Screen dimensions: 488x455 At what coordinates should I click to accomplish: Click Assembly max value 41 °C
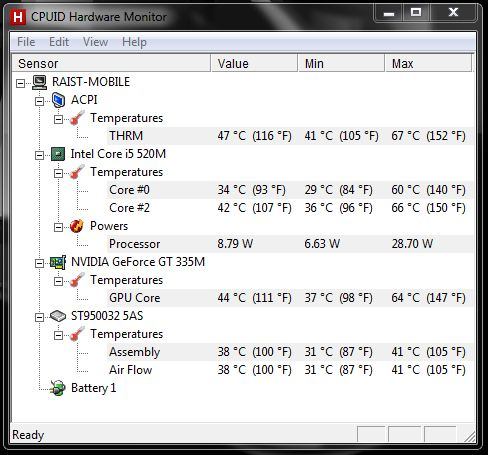point(428,352)
